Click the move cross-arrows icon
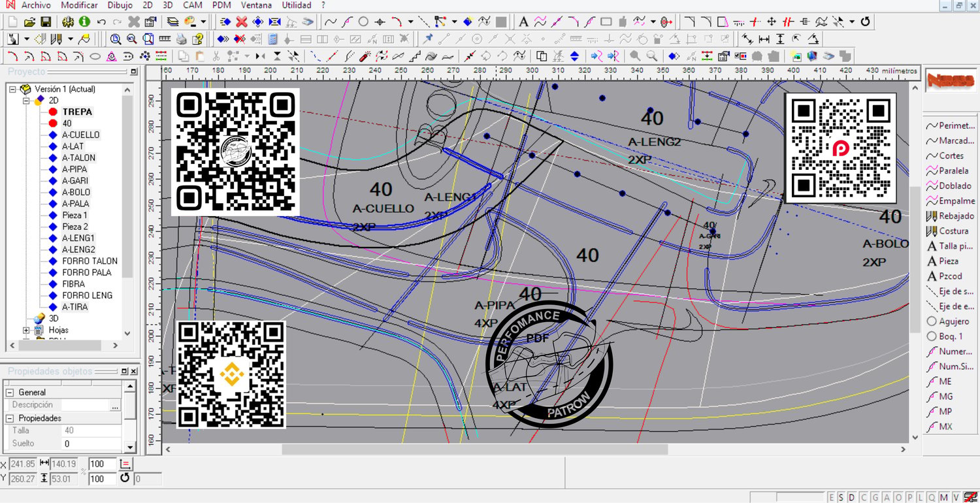Viewport: 980px width, 503px height. tap(772, 22)
